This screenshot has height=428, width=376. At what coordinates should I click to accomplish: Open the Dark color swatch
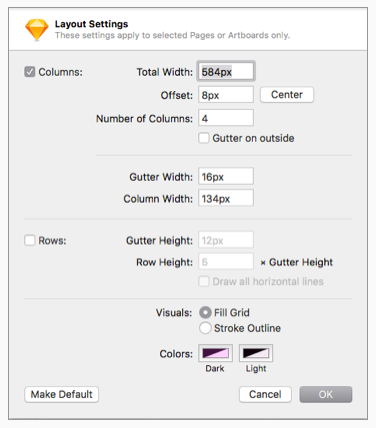[216, 353]
